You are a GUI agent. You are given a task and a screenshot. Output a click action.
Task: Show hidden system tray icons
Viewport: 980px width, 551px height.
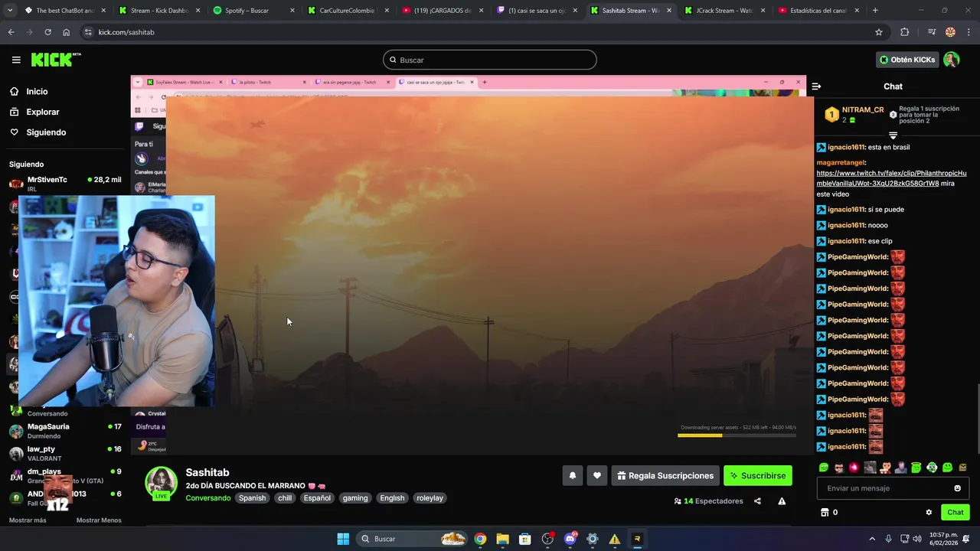tap(873, 539)
